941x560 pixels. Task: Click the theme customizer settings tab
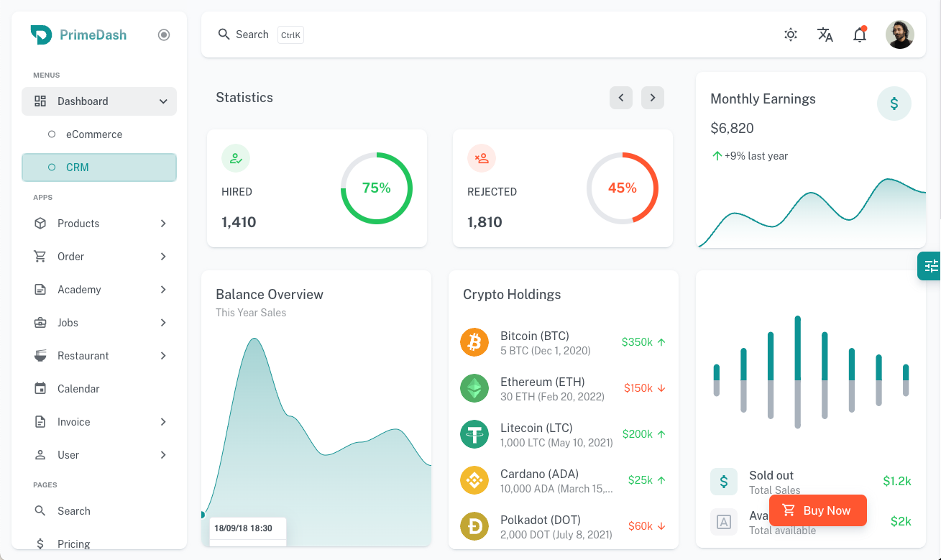tap(930, 266)
